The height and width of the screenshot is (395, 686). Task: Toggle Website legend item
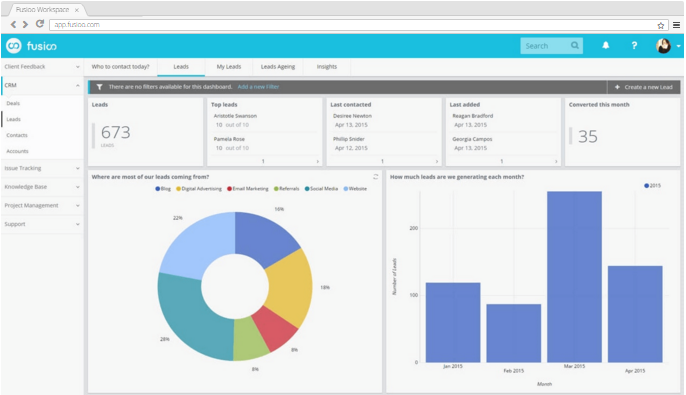pyautogui.click(x=355, y=189)
